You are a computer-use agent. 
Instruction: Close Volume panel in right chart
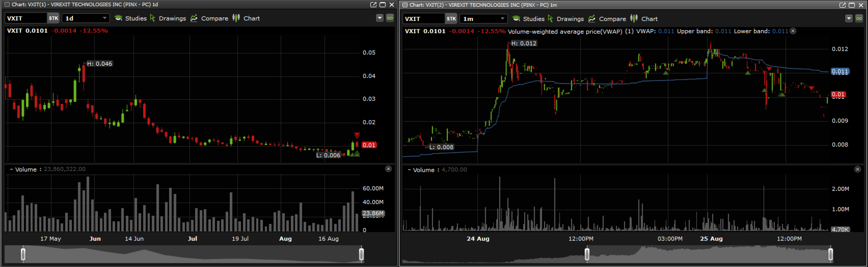click(x=857, y=169)
